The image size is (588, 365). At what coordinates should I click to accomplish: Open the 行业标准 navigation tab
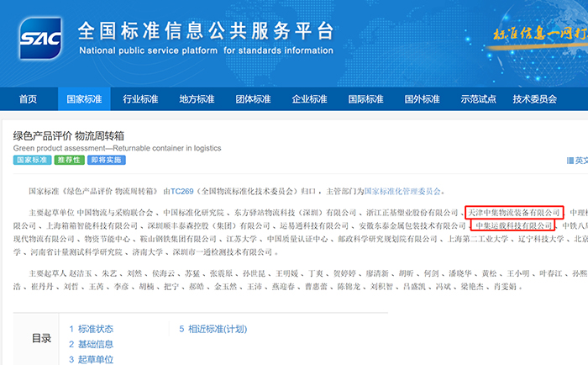140,99
